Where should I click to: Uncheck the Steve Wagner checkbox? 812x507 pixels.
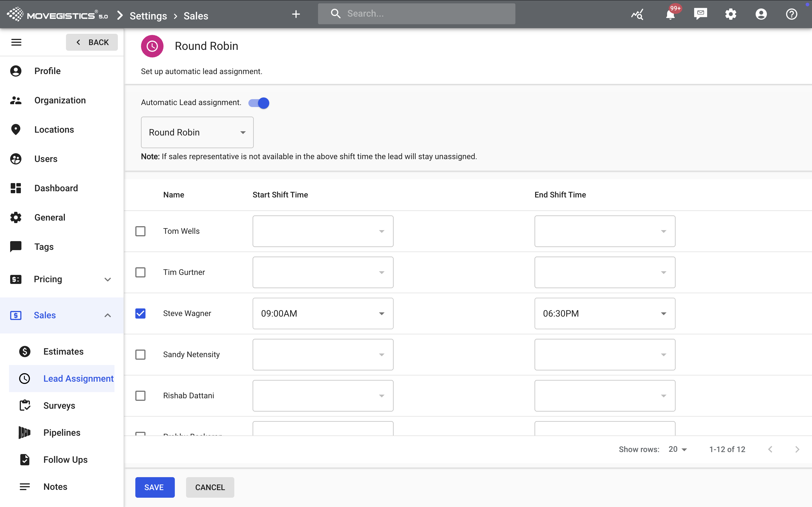tap(140, 313)
